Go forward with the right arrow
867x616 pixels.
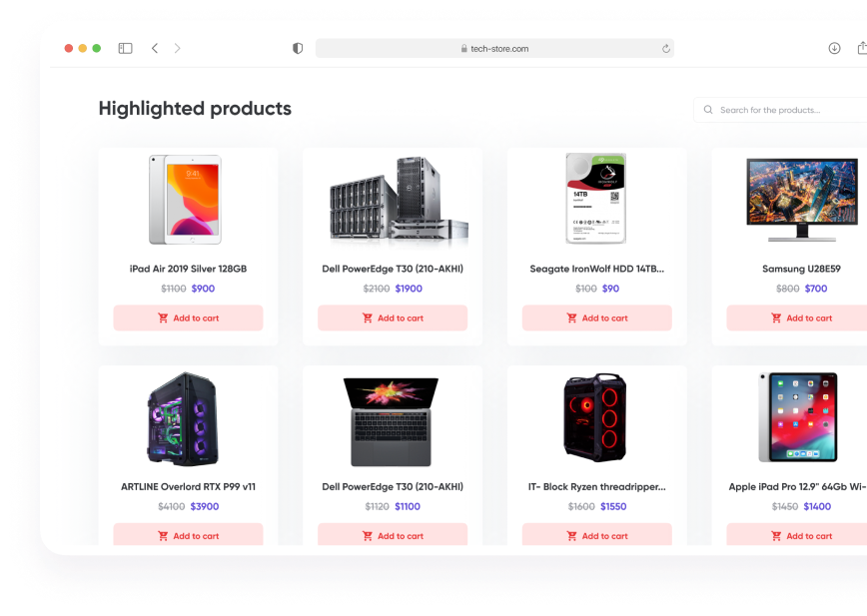(x=177, y=49)
